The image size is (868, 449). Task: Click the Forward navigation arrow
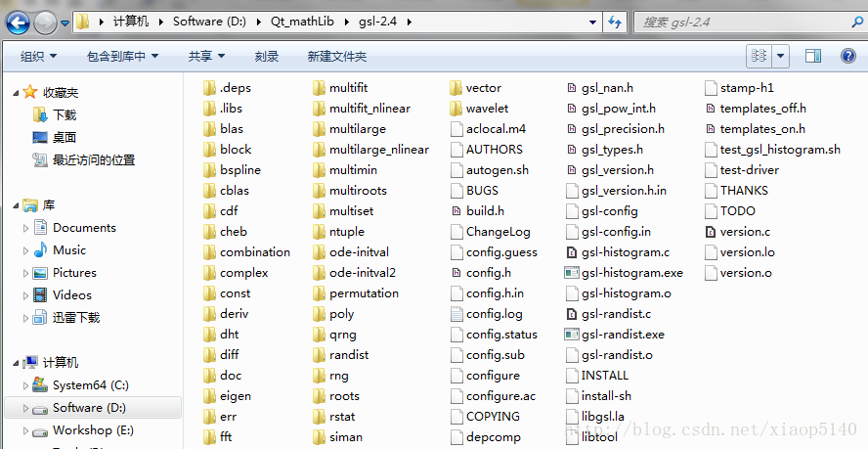[x=45, y=22]
